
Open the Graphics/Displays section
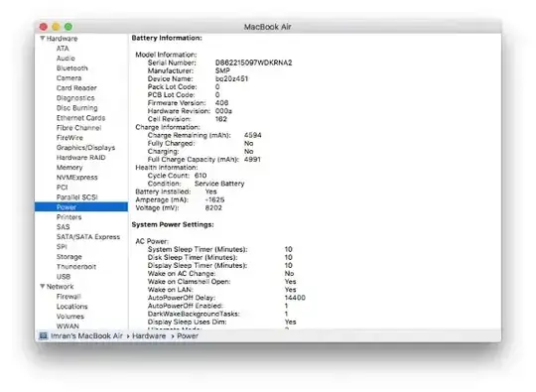(85, 148)
